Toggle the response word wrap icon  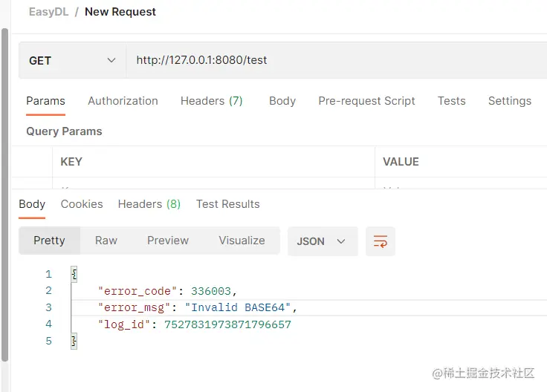[381, 241]
